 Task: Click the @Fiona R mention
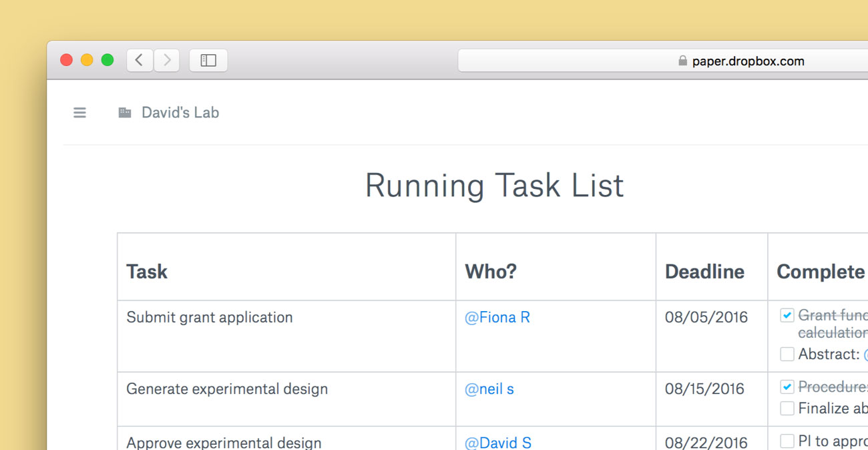click(x=497, y=317)
